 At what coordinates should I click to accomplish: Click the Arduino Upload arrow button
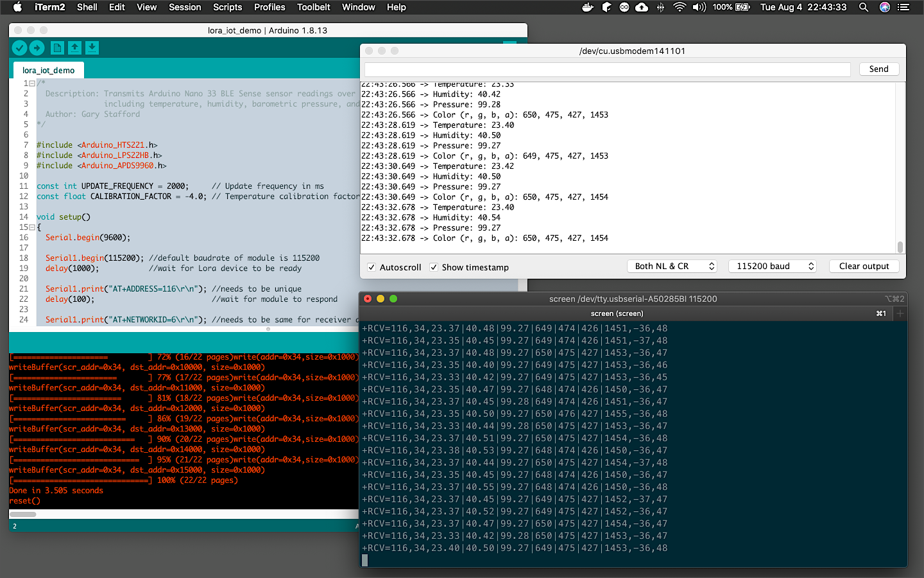point(37,48)
